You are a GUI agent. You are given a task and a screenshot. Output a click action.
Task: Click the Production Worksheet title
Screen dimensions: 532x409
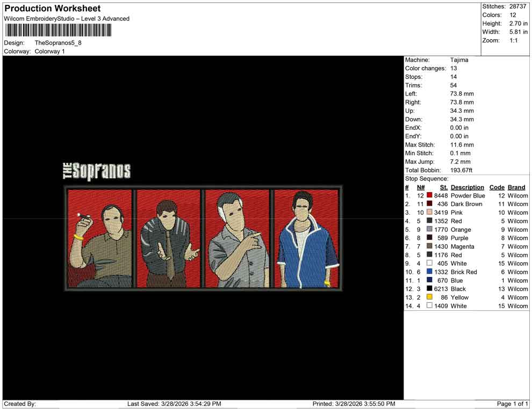[53, 9]
